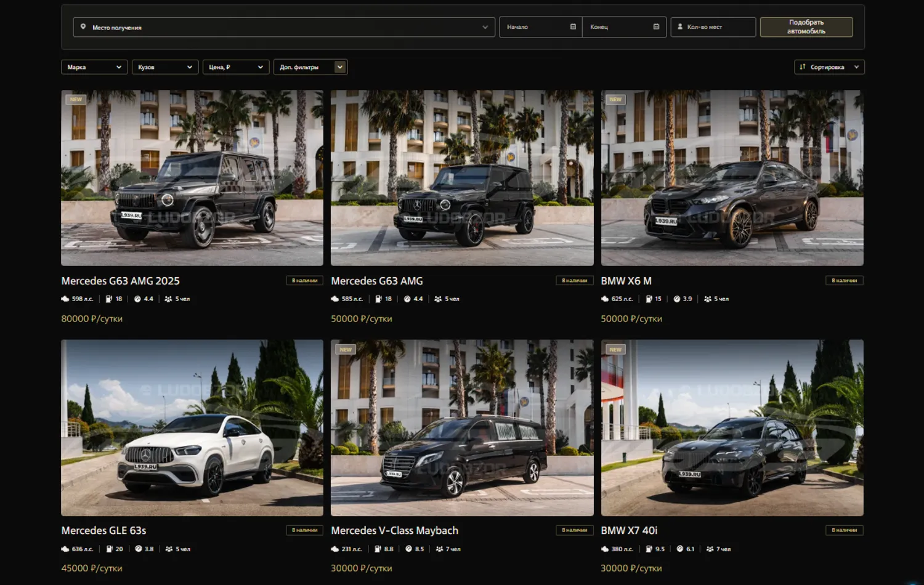
Task: Open the Сортировка sorting dropdown
Action: 829,67
